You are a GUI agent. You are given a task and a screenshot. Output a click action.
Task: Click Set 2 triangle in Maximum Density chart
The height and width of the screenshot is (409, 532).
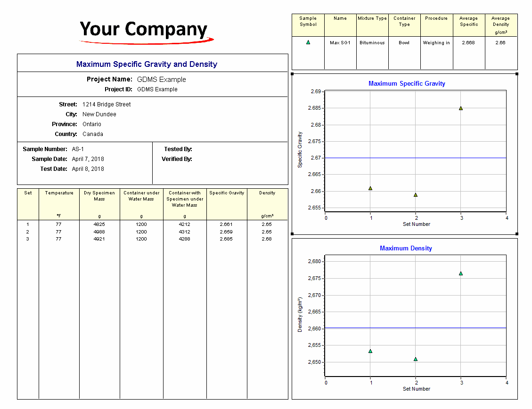pyautogui.click(x=416, y=359)
